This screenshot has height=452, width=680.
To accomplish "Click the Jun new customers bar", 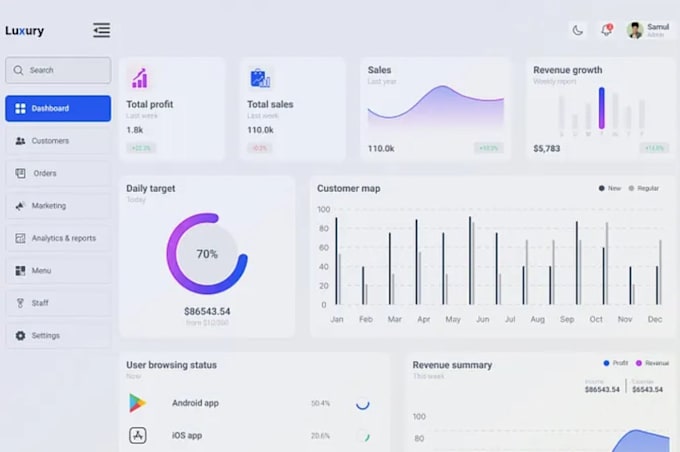I will coord(470,261).
